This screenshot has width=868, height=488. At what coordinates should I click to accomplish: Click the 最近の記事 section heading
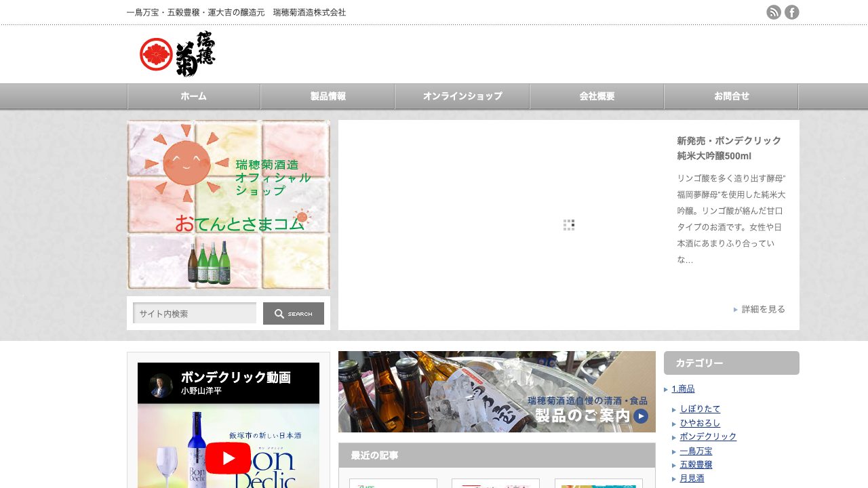pyautogui.click(x=497, y=455)
